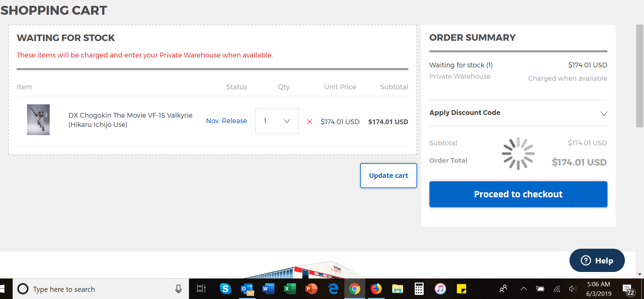This screenshot has width=644, height=299.
Task: Open Excel from the taskbar
Action: (290, 289)
